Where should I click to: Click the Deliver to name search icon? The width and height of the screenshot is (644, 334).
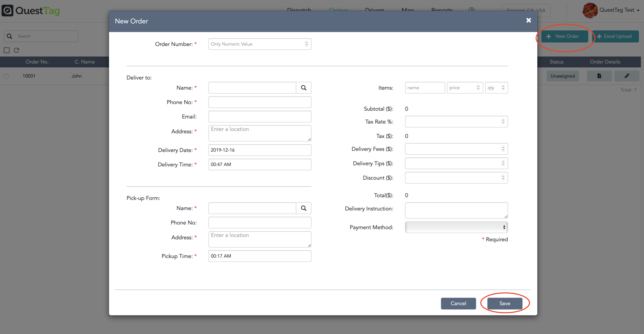pyautogui.click(x=303, y=88)
